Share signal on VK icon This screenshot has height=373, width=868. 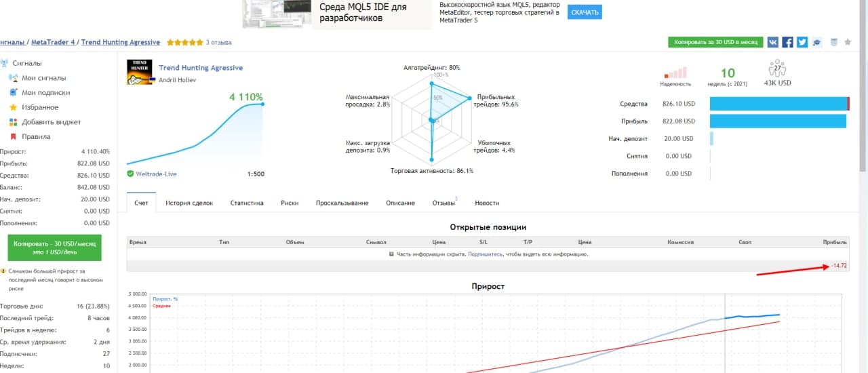[x=773, y=42]
